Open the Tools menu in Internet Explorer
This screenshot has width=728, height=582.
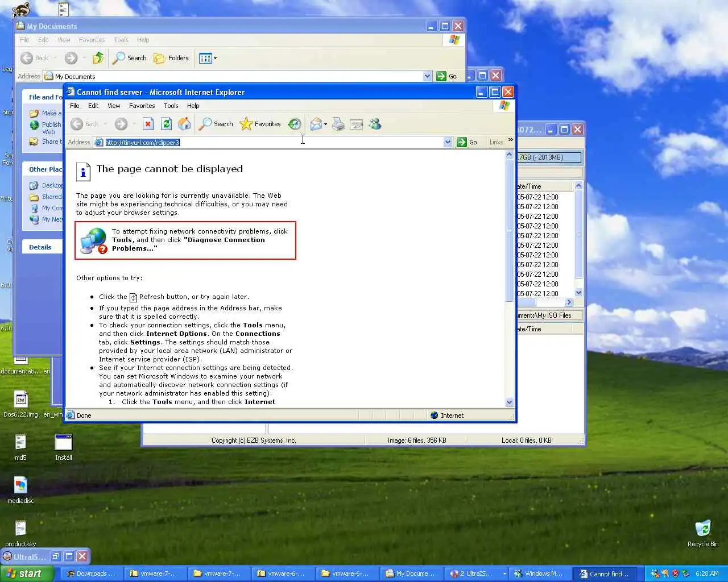(x=171, y=106)
